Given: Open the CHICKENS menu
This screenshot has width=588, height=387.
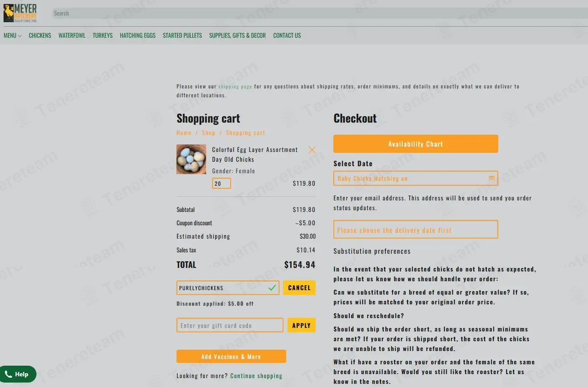Looking at the screenshot, I should point(40,36).
